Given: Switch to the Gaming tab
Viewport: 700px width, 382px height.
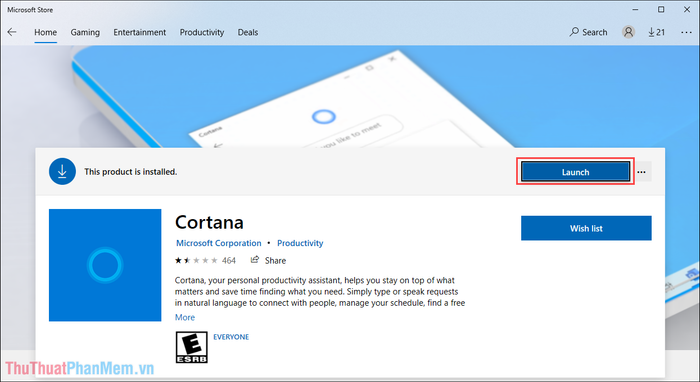Looking at the screenshot, I should [85, 32].
